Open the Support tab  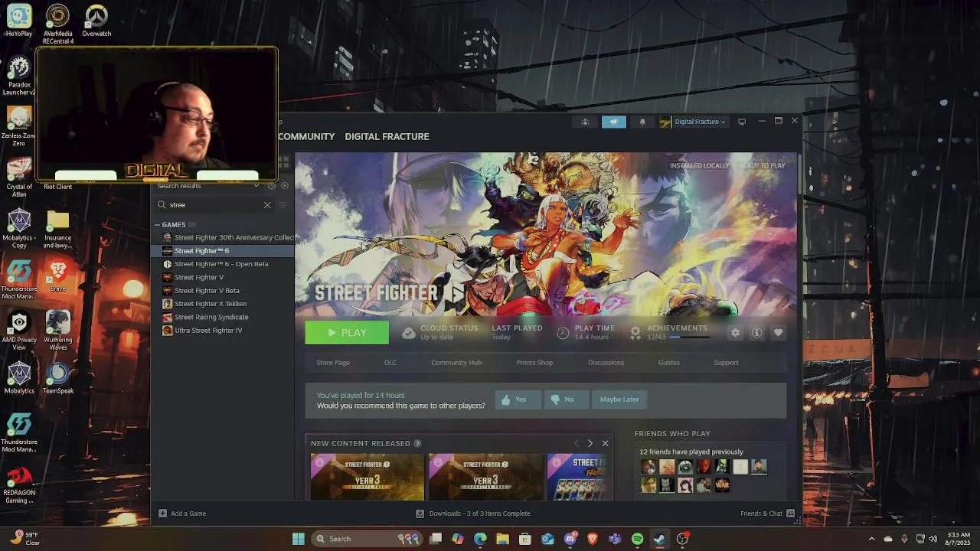[727, 363]
